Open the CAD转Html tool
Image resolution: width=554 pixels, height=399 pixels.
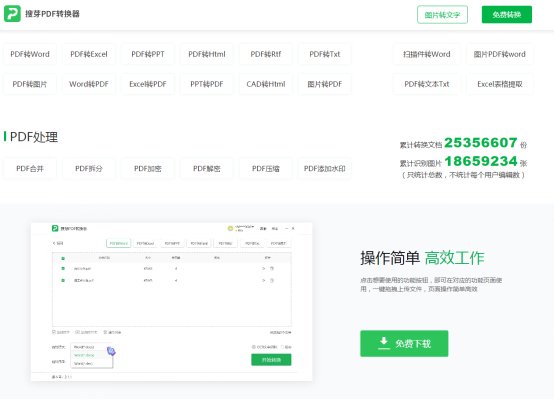266,84
